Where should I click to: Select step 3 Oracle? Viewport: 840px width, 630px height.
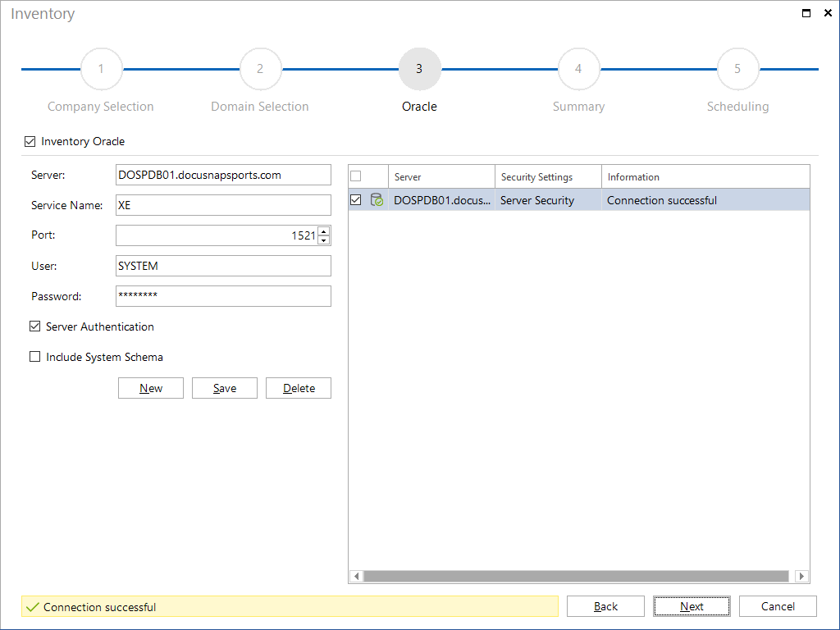click(x=419, y=69)
